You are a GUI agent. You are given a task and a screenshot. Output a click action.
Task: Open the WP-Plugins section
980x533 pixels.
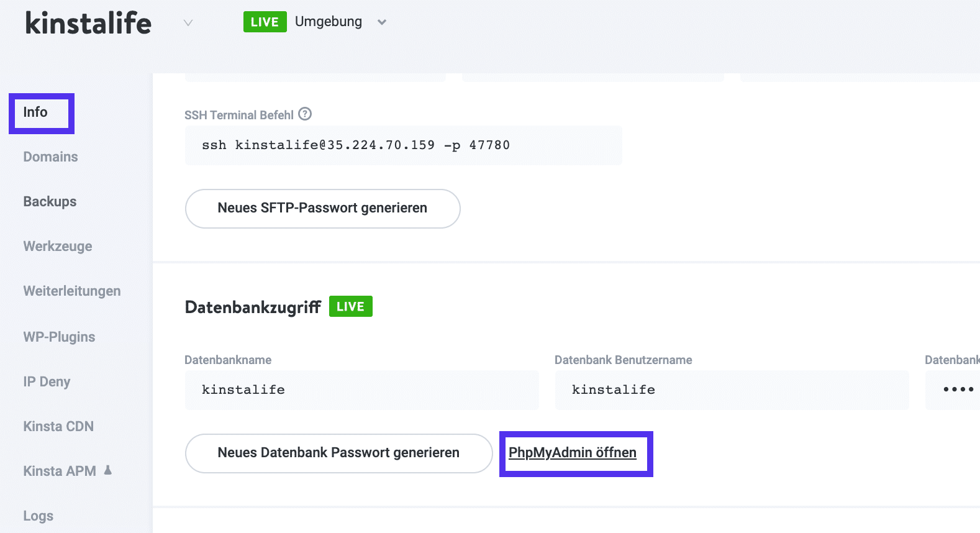[58, 336]
